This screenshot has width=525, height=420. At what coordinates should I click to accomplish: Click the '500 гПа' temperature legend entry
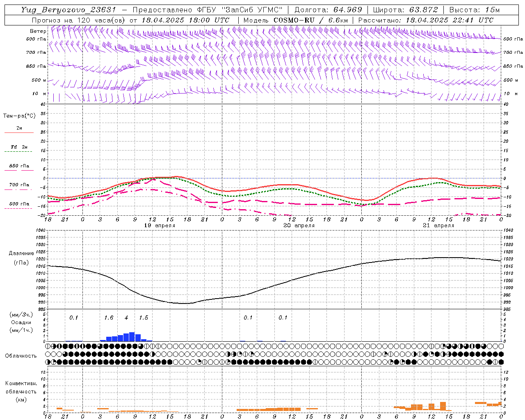(x=19, y=204)
